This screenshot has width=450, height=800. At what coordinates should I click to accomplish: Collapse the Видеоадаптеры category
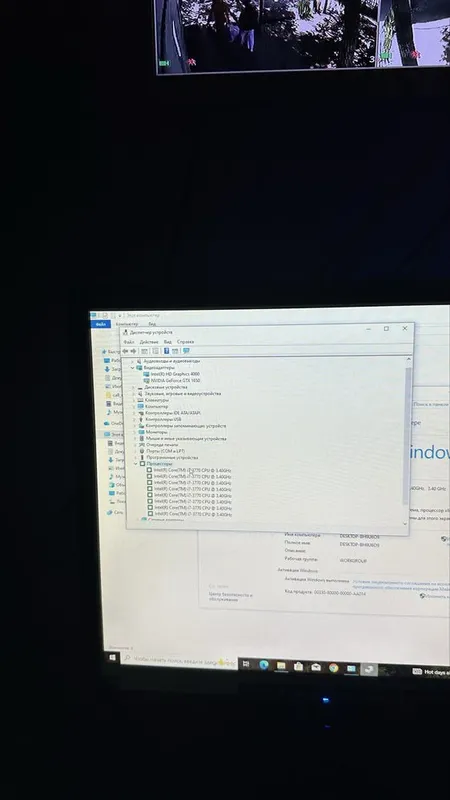point(133,367)
